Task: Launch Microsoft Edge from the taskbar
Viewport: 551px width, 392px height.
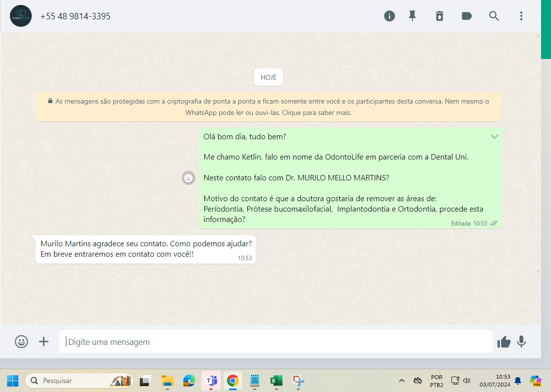Action: click(x=189, y=381)
